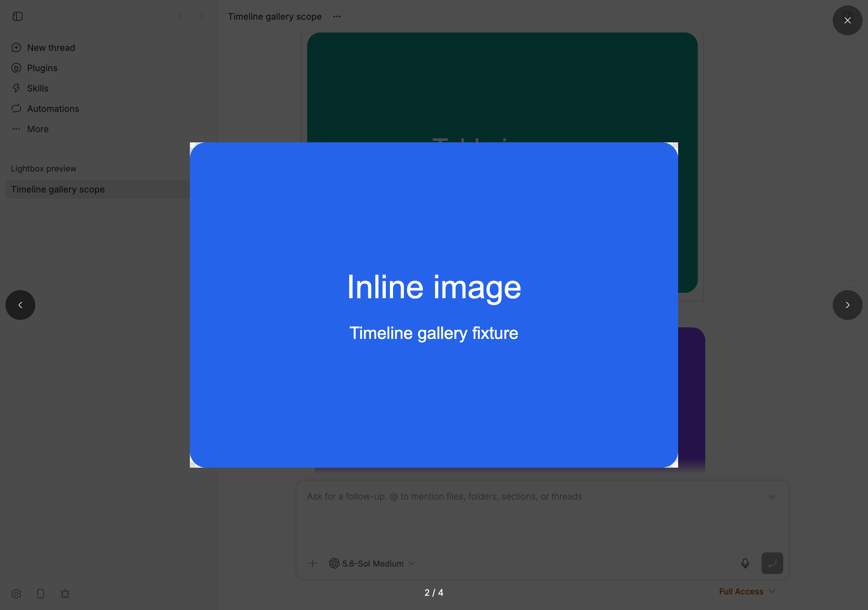The image size is (868, 610).
Task: Add attachment with plus icon
Action: click(x=312, y=563)
